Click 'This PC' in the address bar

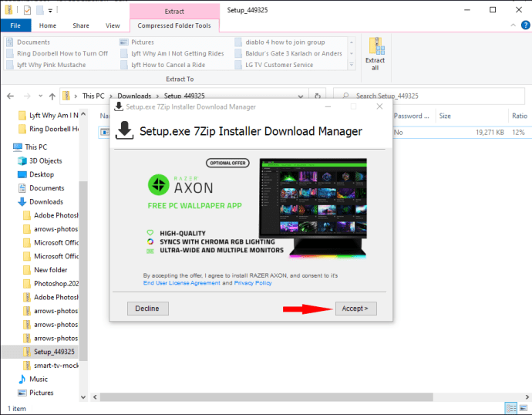[93, 96]
